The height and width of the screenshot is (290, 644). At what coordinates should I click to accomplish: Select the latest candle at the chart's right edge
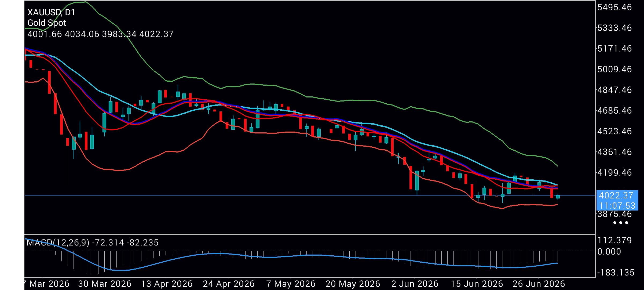coord(558,197)
